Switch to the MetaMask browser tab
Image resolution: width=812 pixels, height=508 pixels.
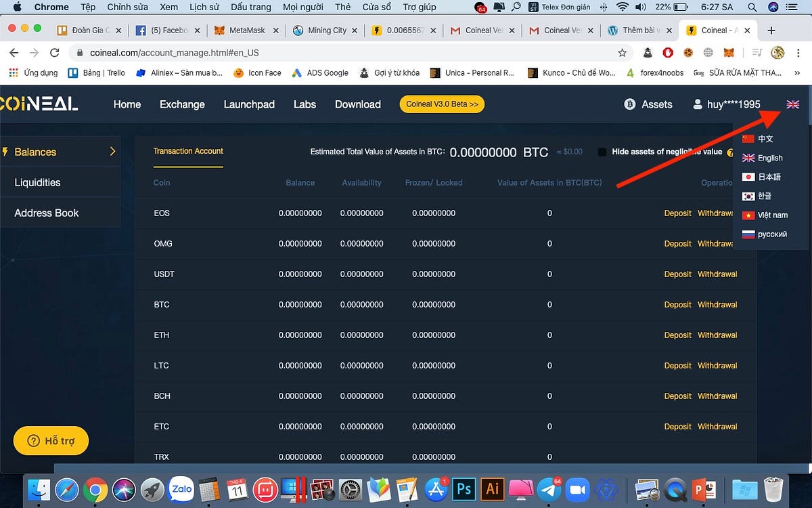click(x=247, y=30)
